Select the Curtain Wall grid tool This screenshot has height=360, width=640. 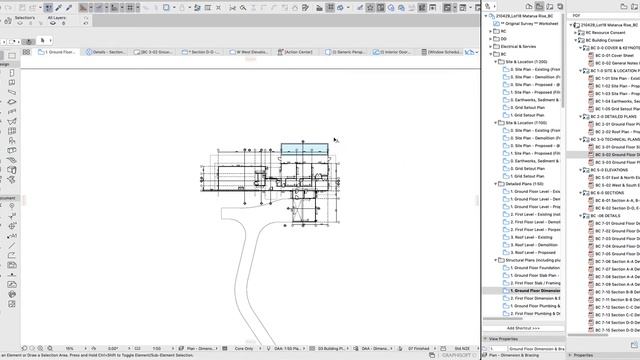(x=12, y=131)
